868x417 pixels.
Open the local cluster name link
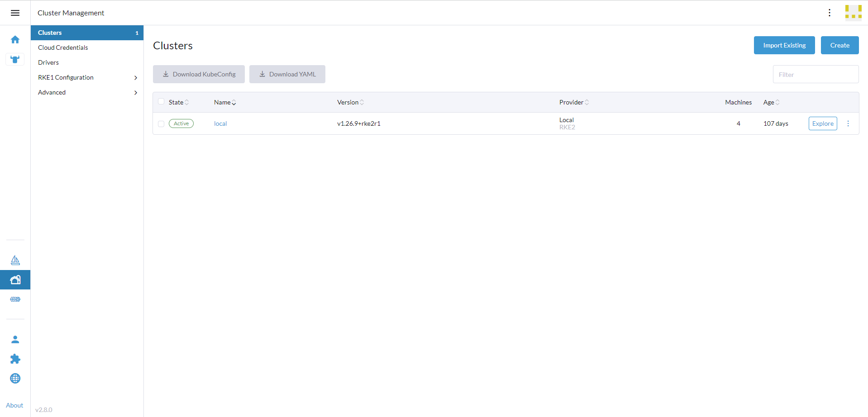point(220,123)
